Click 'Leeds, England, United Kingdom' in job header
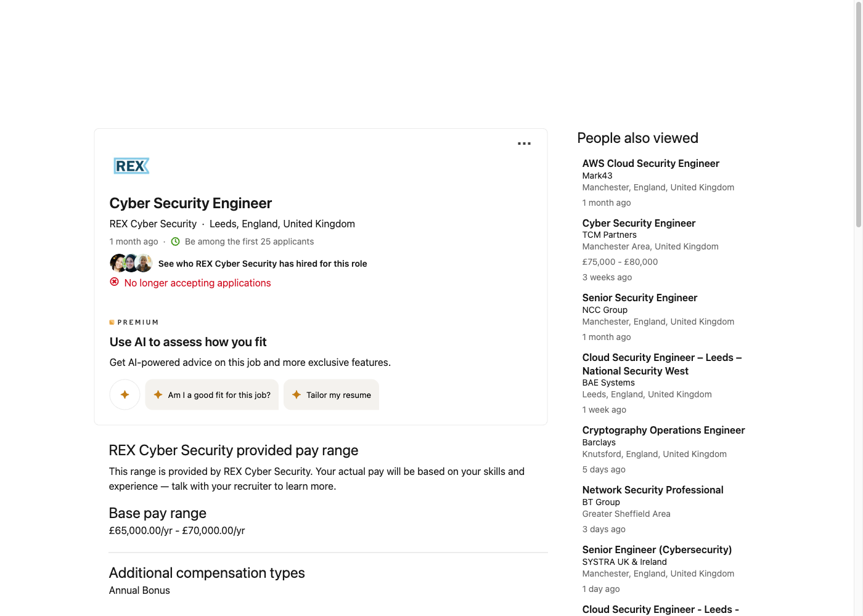The image size is (863, 616). coord(282,224)
